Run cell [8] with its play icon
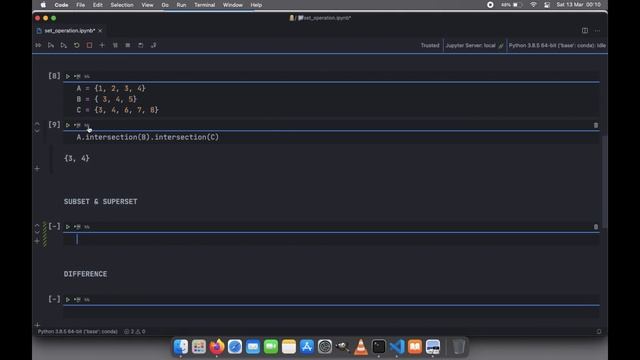640x360 pixels. pos(68,76)
